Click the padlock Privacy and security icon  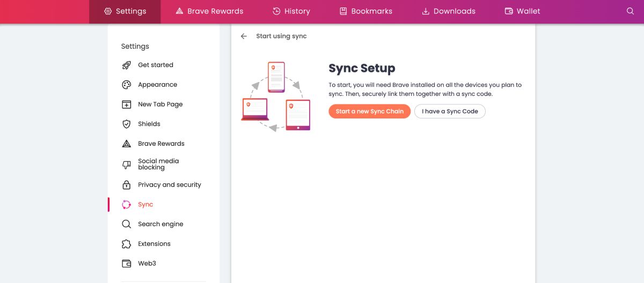[127, 185]
